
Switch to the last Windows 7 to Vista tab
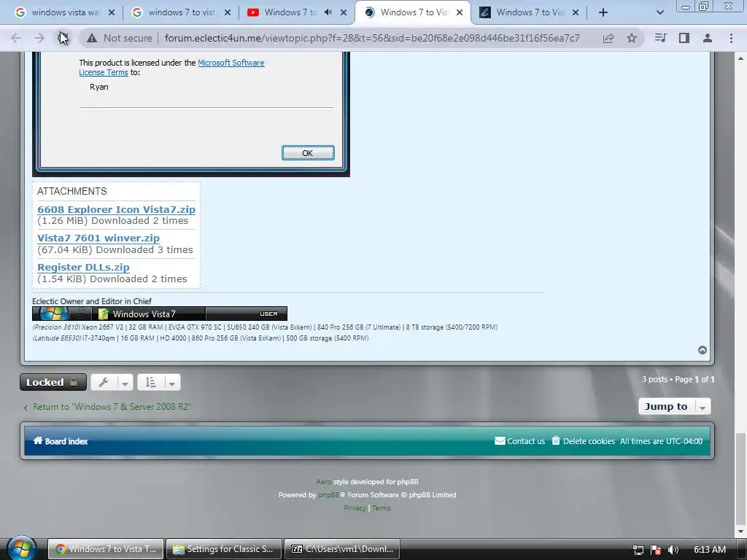point(529,12)
